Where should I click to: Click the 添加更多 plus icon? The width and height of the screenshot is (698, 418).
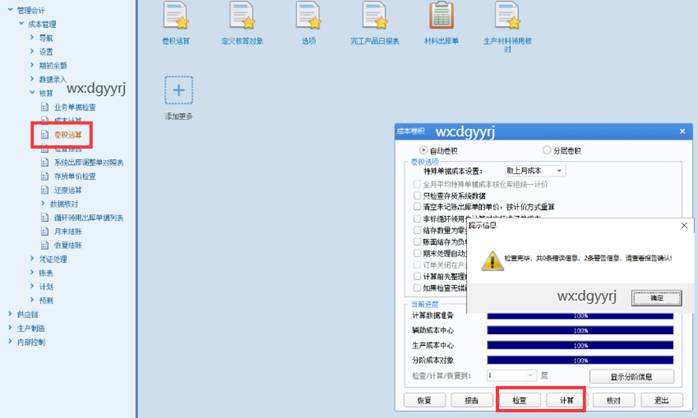179,91
